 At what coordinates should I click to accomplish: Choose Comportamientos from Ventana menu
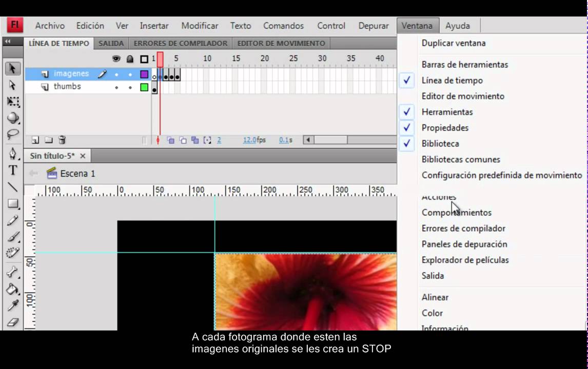pos(456,212)
